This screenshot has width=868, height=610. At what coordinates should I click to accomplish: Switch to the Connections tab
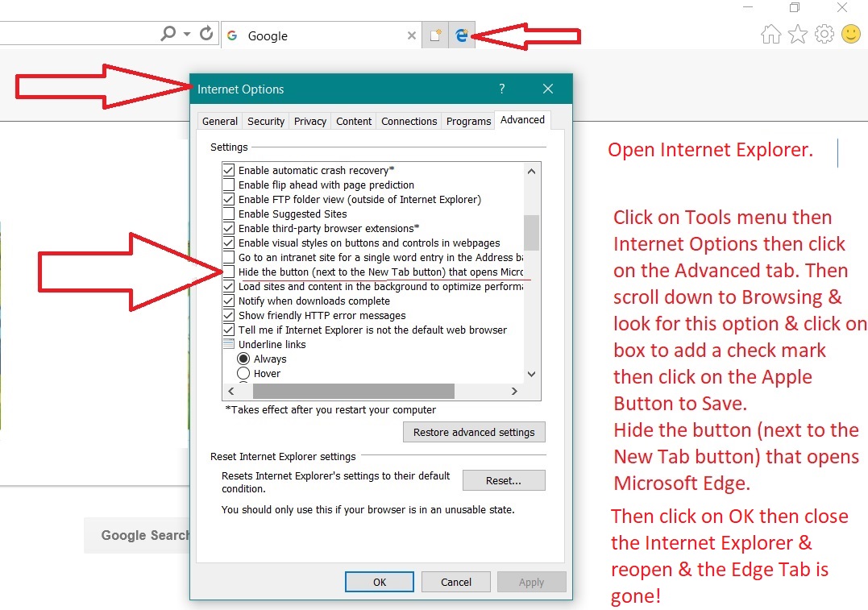[409, 121]
